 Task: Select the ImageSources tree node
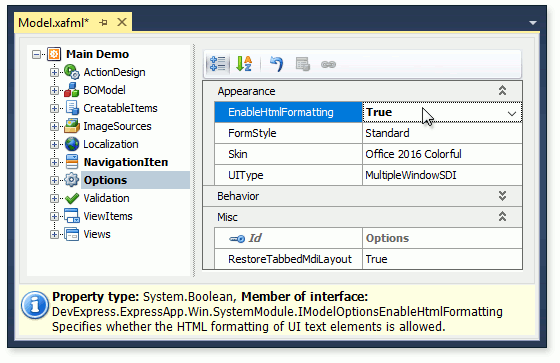[118, 126]
